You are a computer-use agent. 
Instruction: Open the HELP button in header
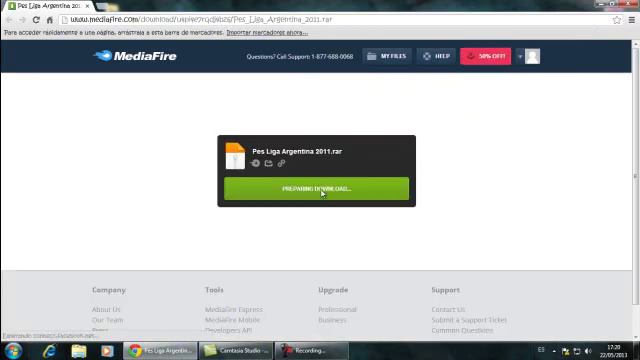tap(436, 56)
